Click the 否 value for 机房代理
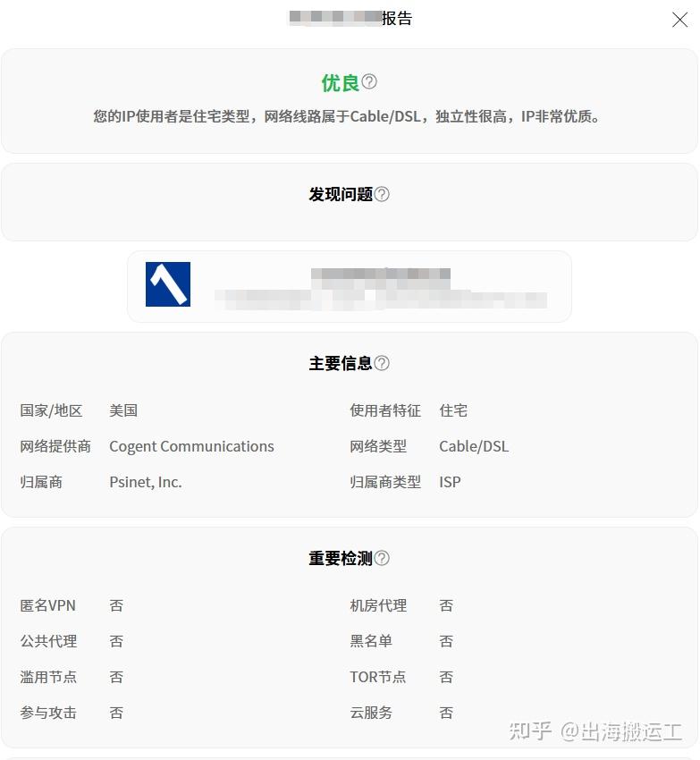The height and width of the screenshot is (760, 700). (x=446, y=606)
